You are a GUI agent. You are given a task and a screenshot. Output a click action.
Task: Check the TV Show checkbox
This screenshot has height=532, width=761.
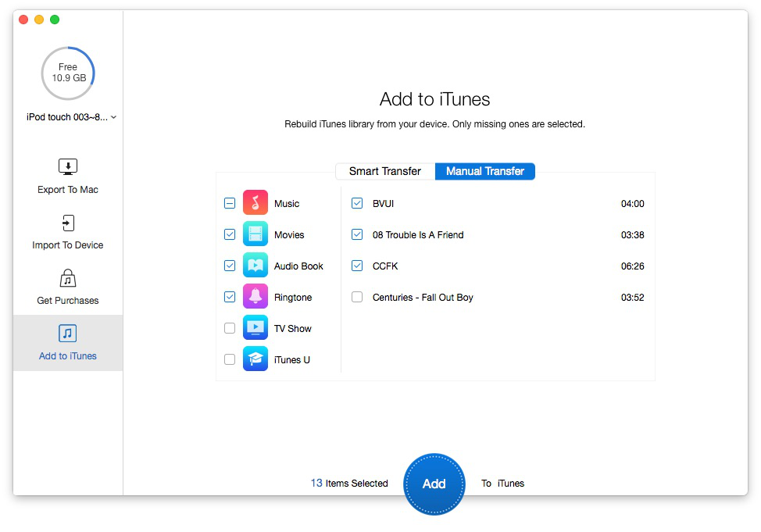[x=230, y=328]
